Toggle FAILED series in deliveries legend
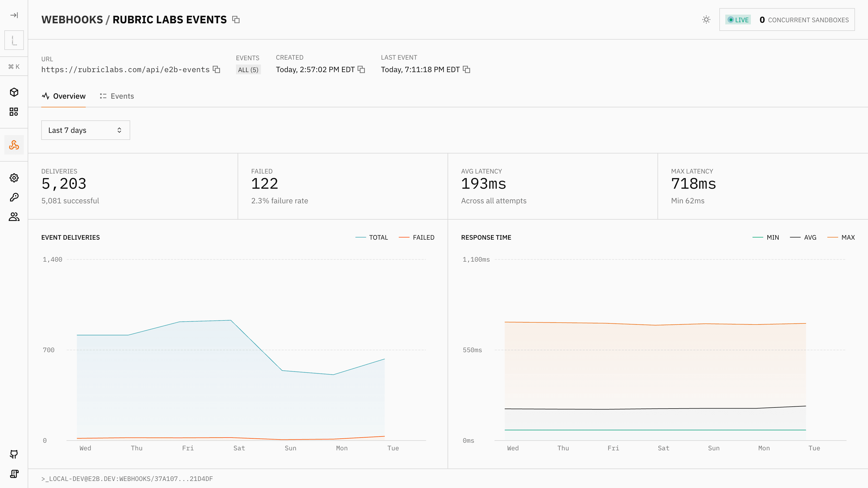This screenshot has height=488, width=868. coord(416,237)
